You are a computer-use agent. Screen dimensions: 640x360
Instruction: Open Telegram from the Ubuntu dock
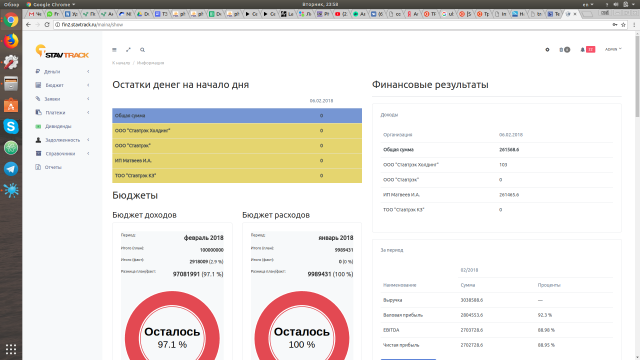(11, 169)
